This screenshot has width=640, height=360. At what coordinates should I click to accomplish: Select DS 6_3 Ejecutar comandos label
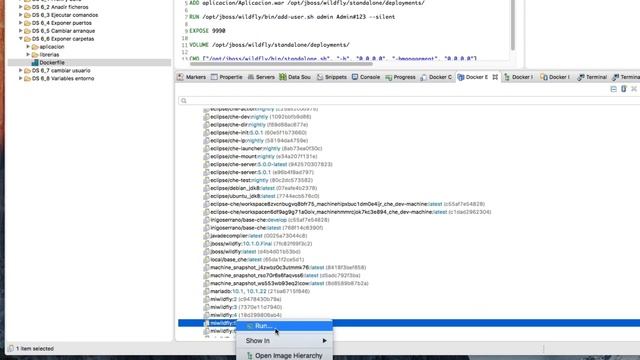click(x=65, y=15)
